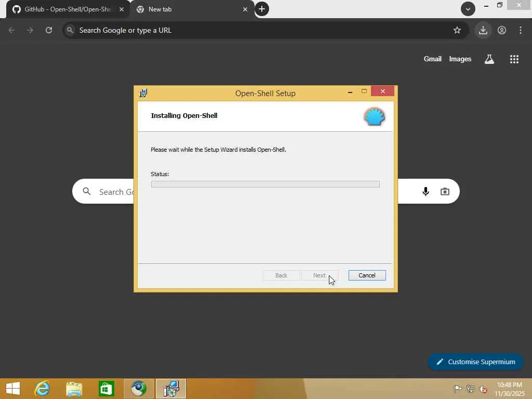Open the tab search dropdown
Viewport: 532px width, 399px height.
click(468, 9)
